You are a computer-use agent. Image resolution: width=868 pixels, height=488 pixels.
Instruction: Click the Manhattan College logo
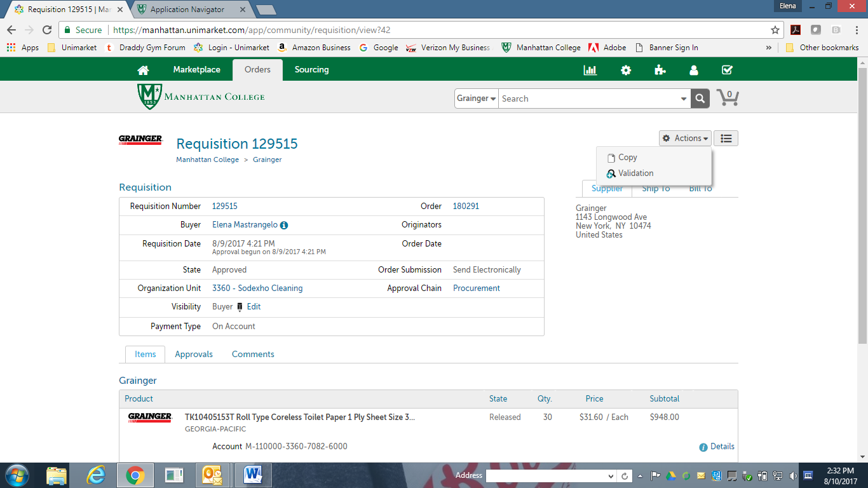click(201, 97)
